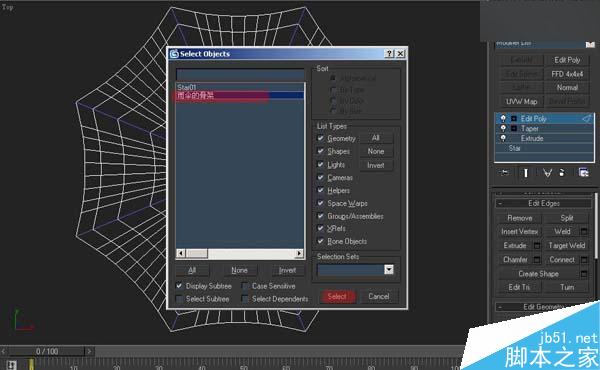Enable the Select Dependents checkbox

coord(245,298)
